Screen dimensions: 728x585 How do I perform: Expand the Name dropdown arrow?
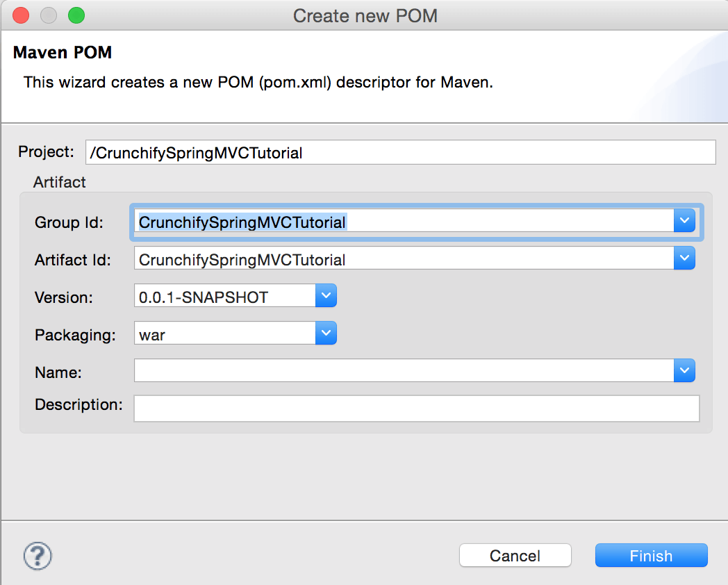(684, 371)
